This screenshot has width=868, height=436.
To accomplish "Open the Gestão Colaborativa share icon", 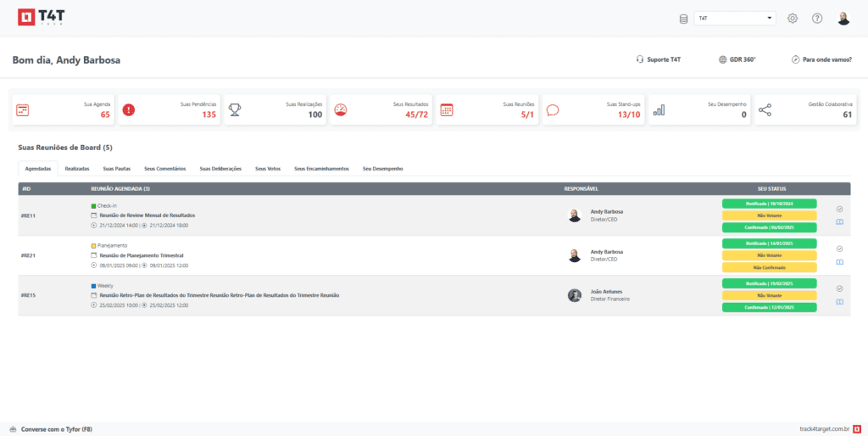I will pos(765,109).
